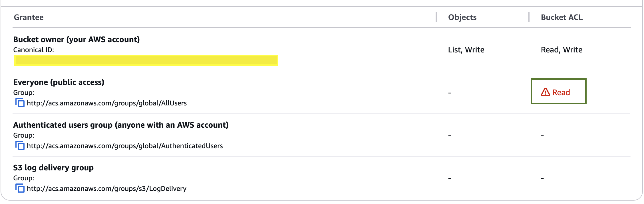The width and height of the screenshot is (644, 204).
Task: Click the Bucket ACL column header
Action: click(x=562, y=17)
